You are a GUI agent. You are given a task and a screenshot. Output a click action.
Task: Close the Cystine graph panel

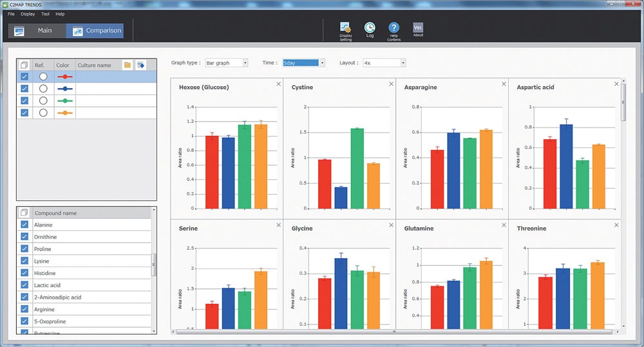tap(391, 84)
